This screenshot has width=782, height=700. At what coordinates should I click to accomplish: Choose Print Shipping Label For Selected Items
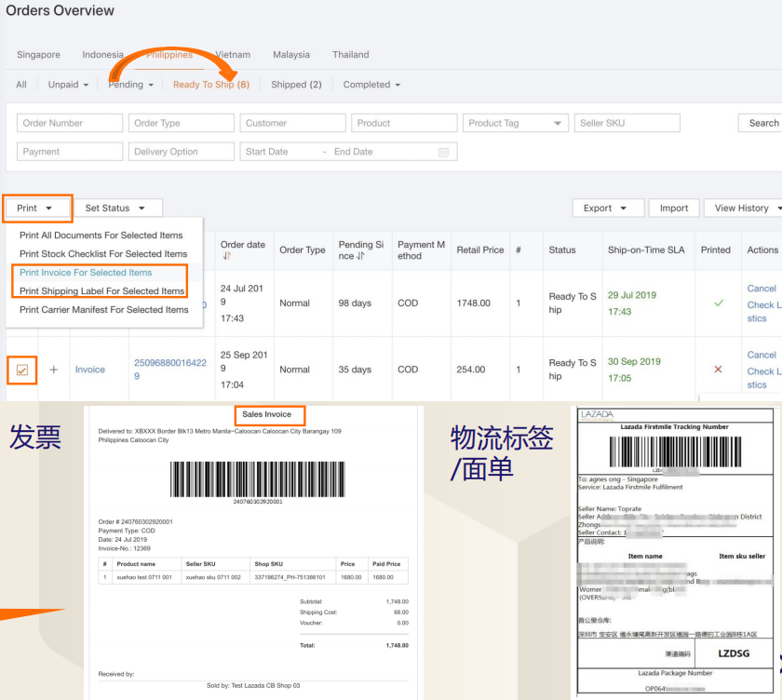click(101, 291)
